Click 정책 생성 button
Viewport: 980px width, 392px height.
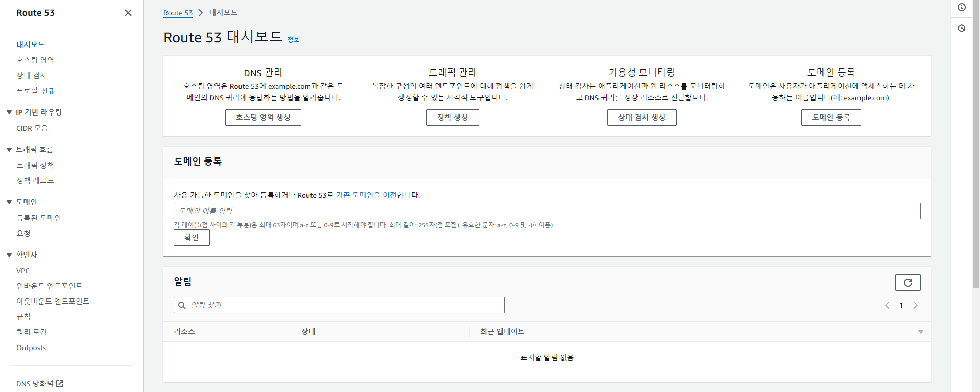pyautogui.click(x=452, y=118)
